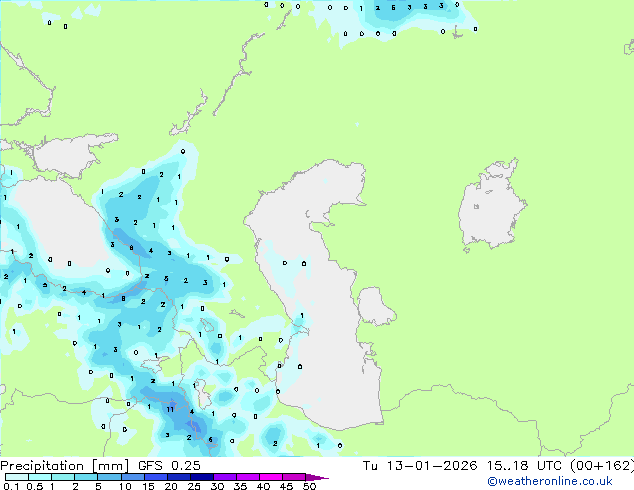Click the "Precipitation" title text

tap(42, 466)
